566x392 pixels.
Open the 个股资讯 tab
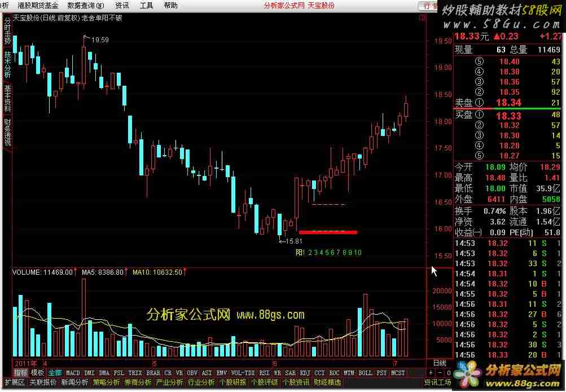pos(296,382)
